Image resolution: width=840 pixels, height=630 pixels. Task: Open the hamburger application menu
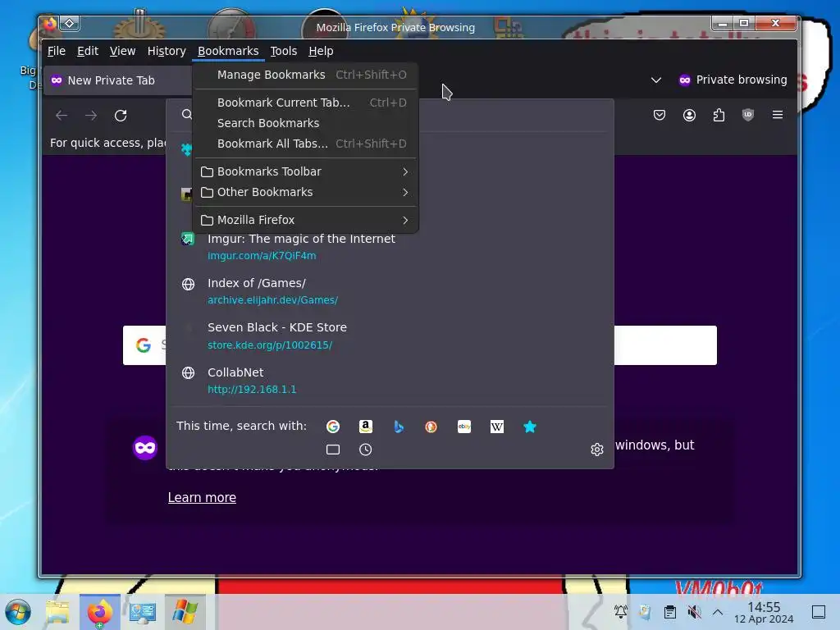point(778,115)
